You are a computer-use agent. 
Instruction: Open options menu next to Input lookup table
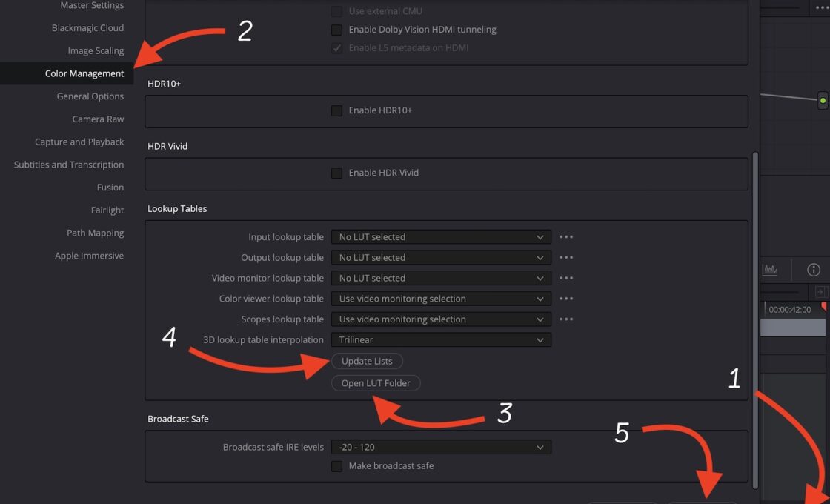pyautogui.click(x=566, y=236)
